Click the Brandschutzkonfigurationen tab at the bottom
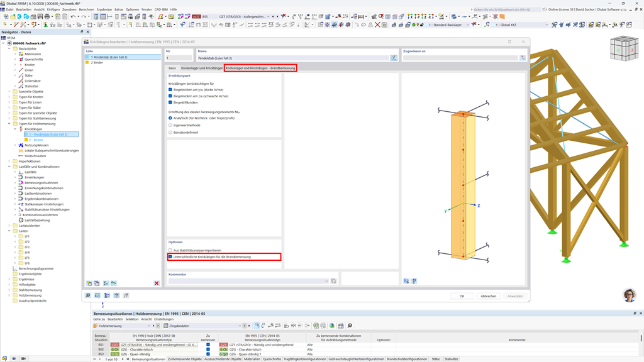The height and width of the screenshot is (362, 644). [408, 359]
